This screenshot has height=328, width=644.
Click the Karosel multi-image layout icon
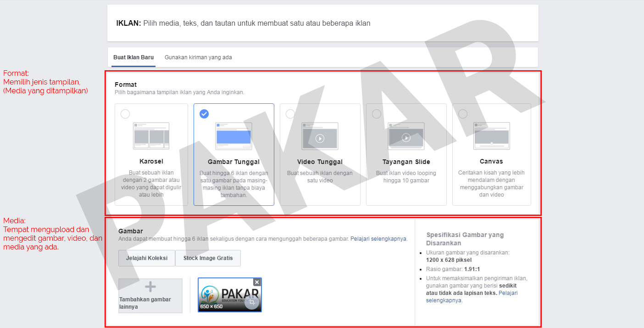[151, 136]
